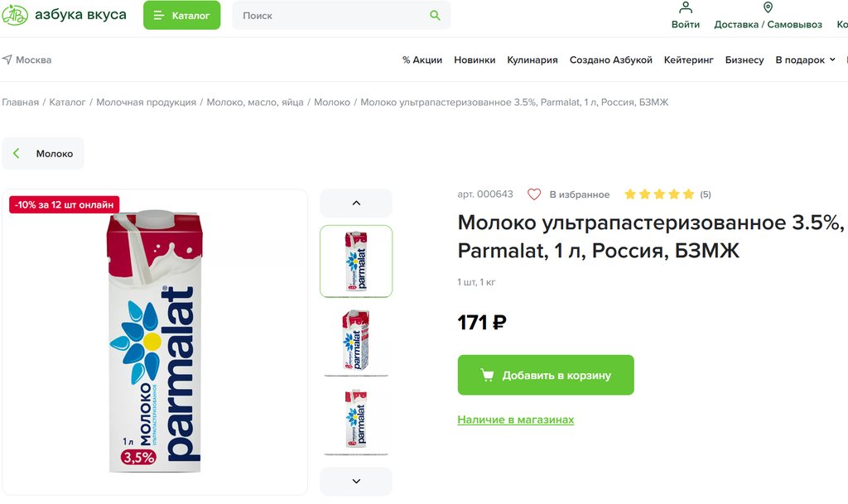Click the Москва city location arrow icon

coord(7,60)
